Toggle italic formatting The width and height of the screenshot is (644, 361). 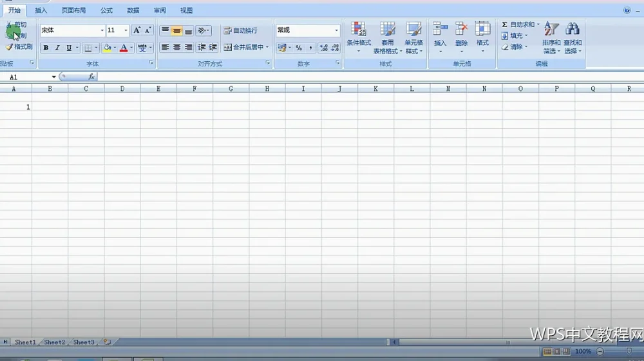point(57,48)
